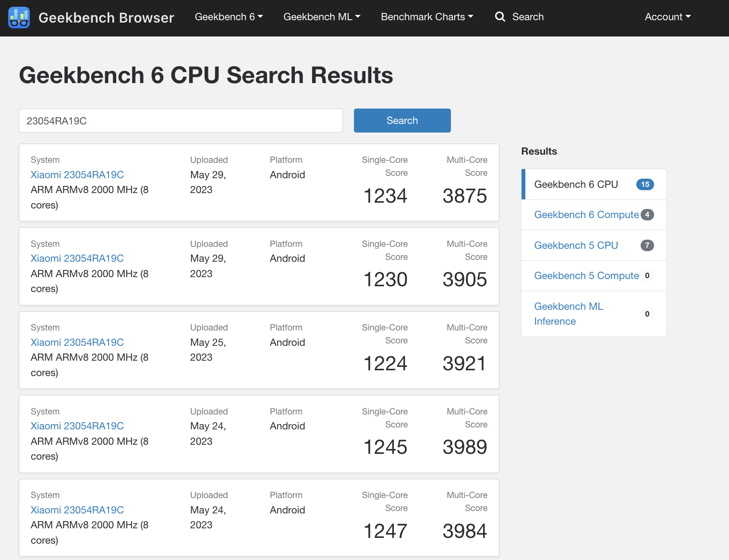
Task: Click multi-core score 3921
Action: point(465,364)
